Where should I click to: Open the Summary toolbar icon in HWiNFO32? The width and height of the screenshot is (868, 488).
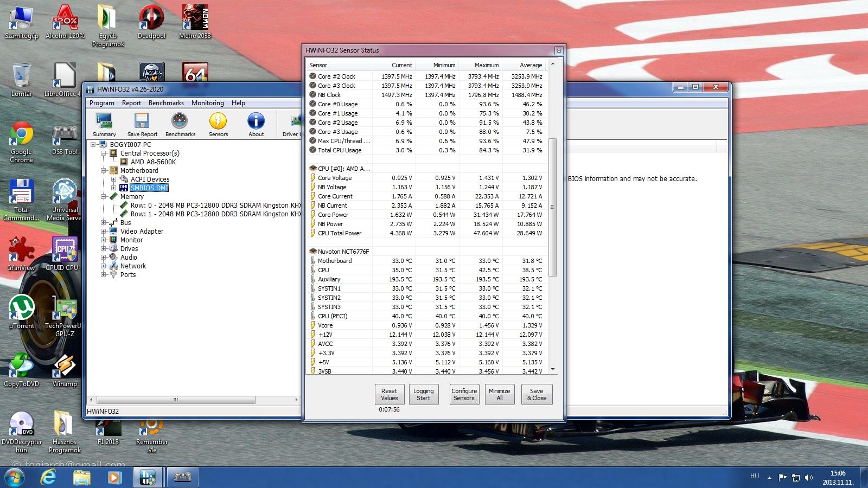pos(104,125)
